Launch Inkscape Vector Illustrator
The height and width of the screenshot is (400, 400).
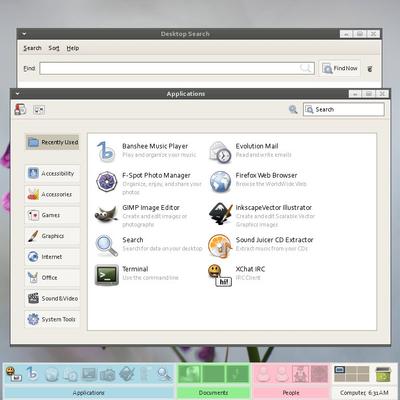point(262,215)
